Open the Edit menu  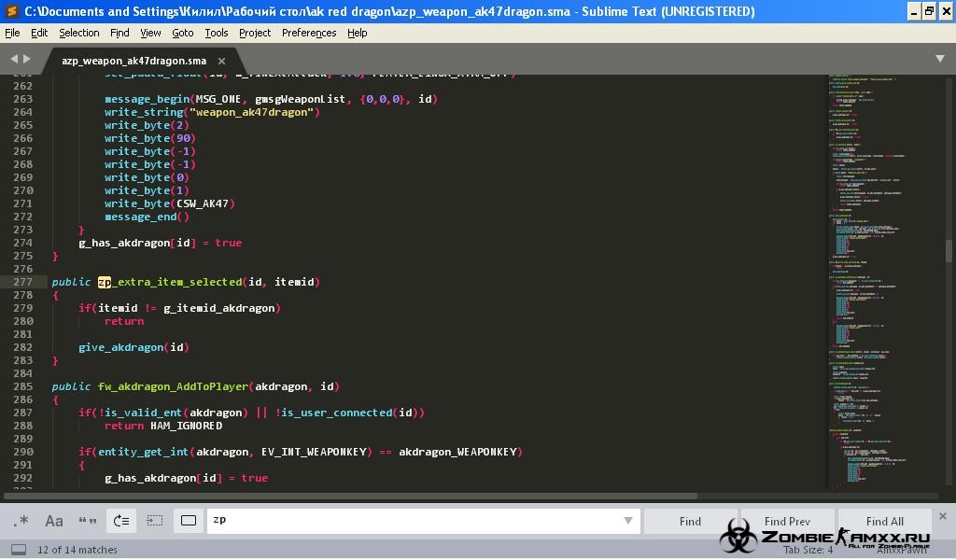click(x=39, y=33)
